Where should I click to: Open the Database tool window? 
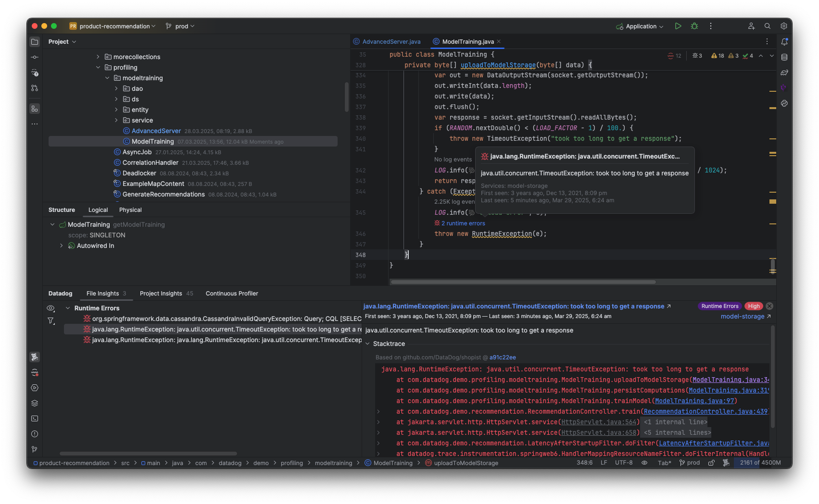(x=784, y=57)
